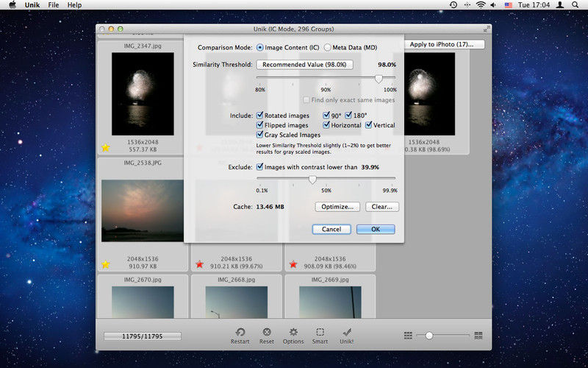This screenshot has width=588, height=368.
Task: Select the IMG_2538.JPG sunset thumbnail
Action: pos(143,210)
